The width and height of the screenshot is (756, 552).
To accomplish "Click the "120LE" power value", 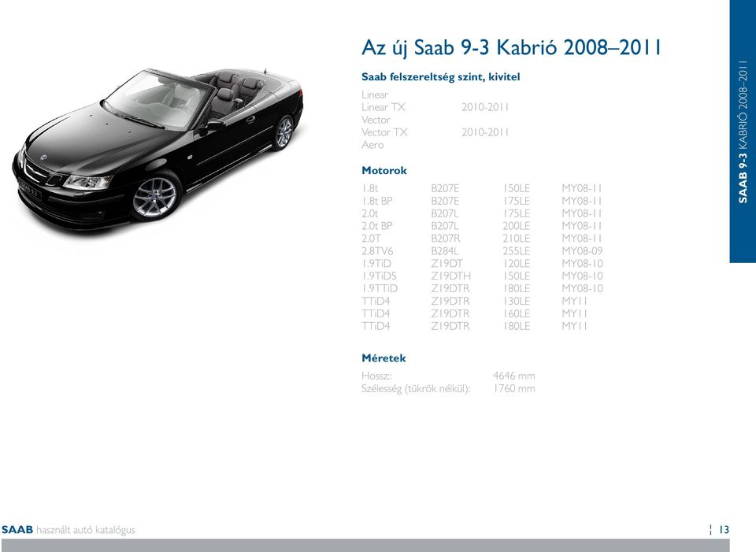I will (516, 263).
